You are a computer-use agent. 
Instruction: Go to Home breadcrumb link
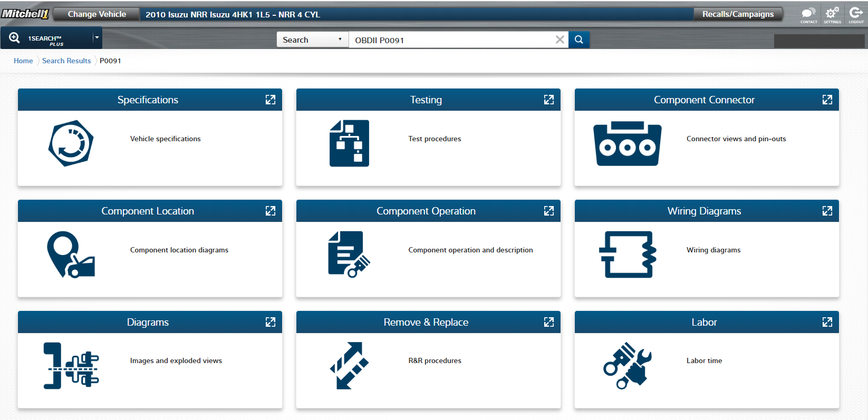tap(23, 61)
